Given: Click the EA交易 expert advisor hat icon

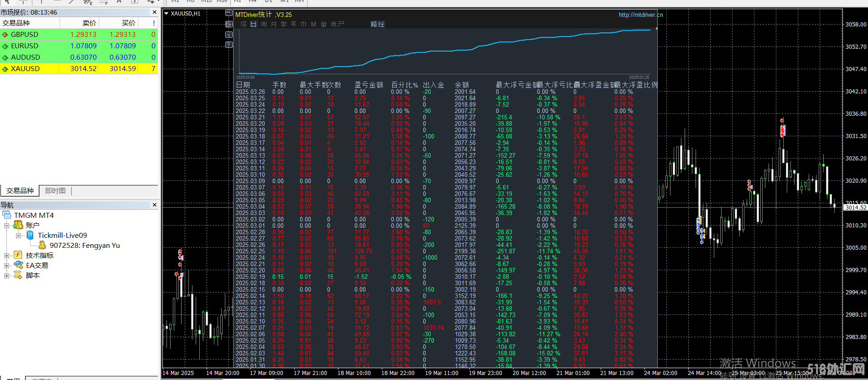Looking at the screenshot, I should pyautogui.click(x=18, y=265).
